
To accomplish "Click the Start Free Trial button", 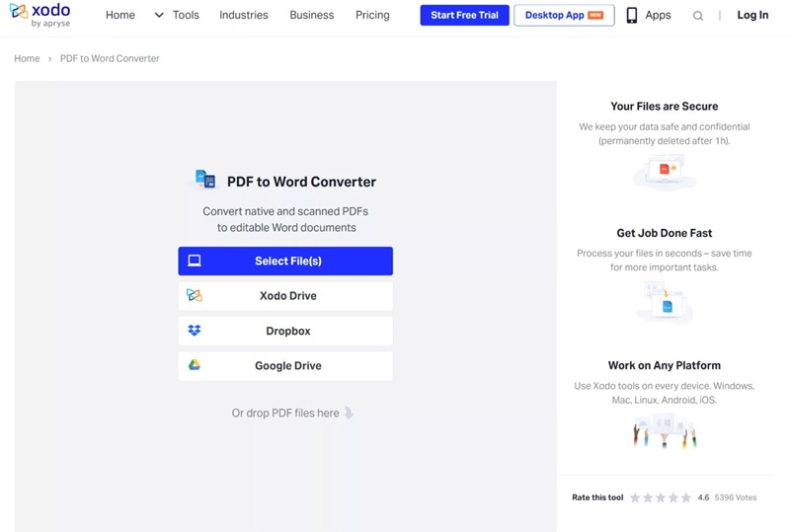I will (x=464, y=15).
